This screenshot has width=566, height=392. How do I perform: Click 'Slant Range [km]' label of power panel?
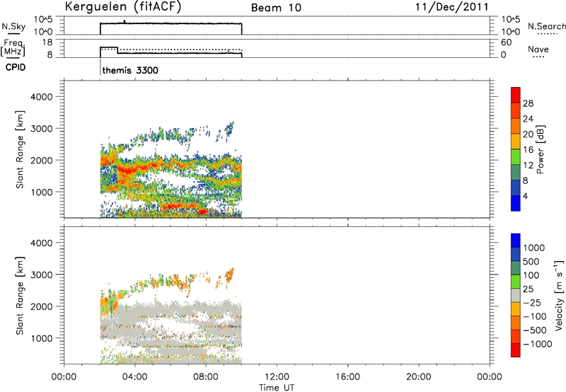coord(20,149)
